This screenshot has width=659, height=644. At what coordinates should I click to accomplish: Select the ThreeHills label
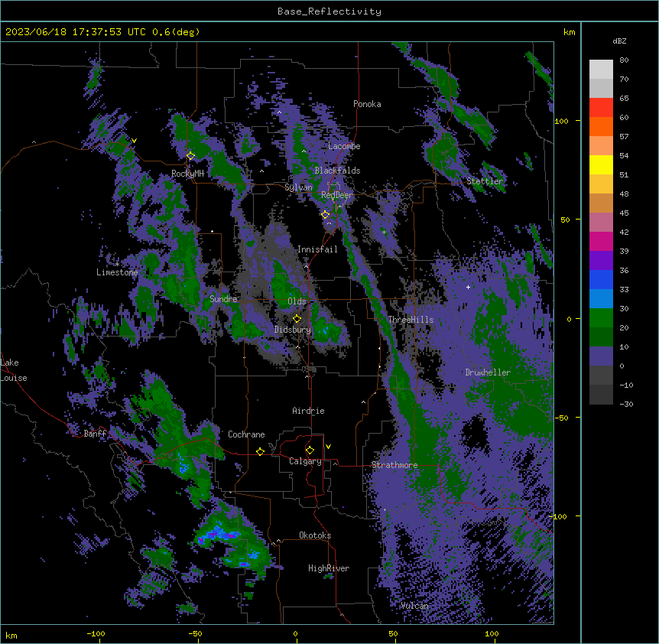click(411, 320)
